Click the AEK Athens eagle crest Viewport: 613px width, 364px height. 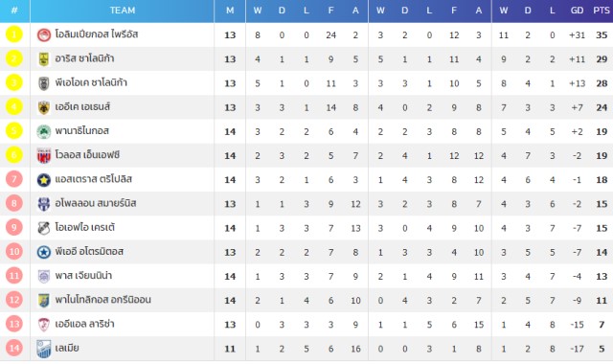(x=44, y=107)
